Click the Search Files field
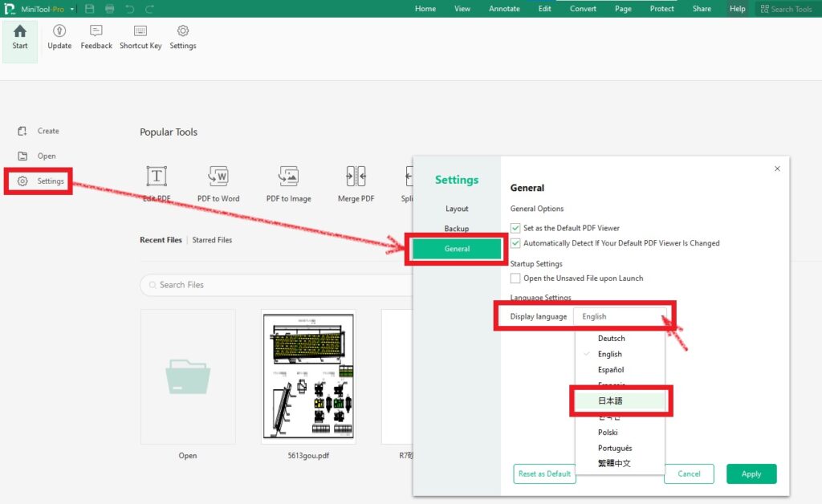822x504 pixels. (x=277, y=285)
